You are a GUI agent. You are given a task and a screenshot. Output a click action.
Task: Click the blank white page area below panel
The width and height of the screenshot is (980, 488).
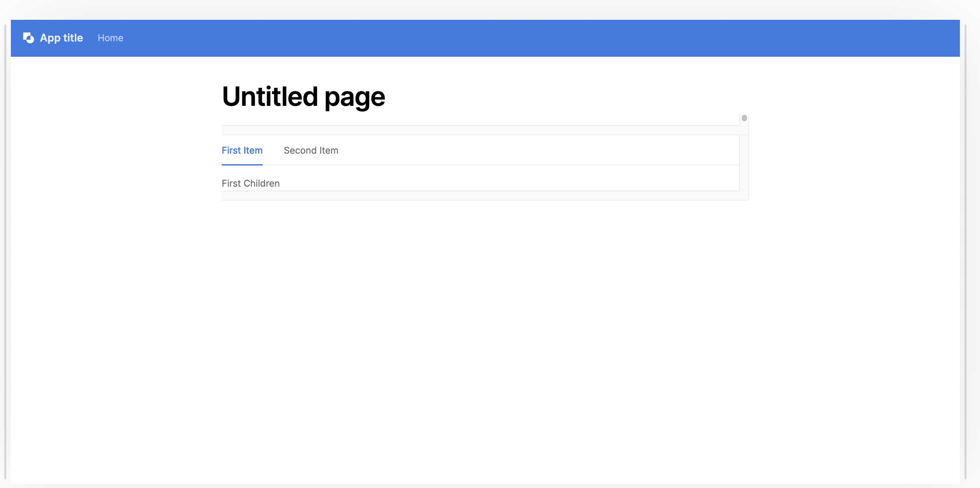[483, 323]
